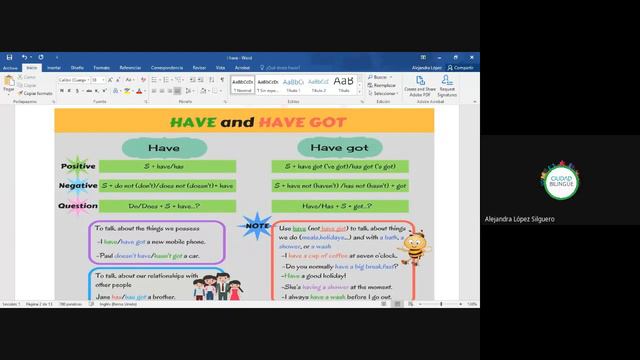
Task: Adjust the zoom slider in status bar
Action: (x=441, y=304)
